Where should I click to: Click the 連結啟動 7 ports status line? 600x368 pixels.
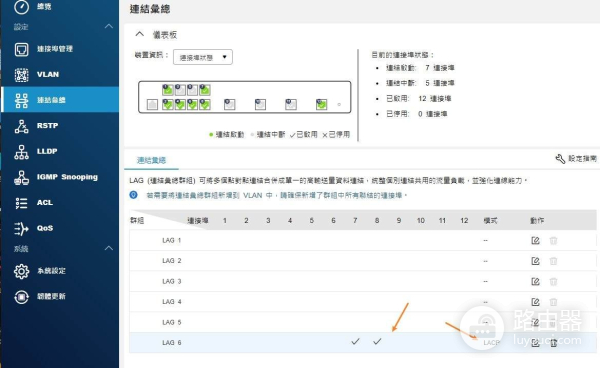tap(420, 68)
